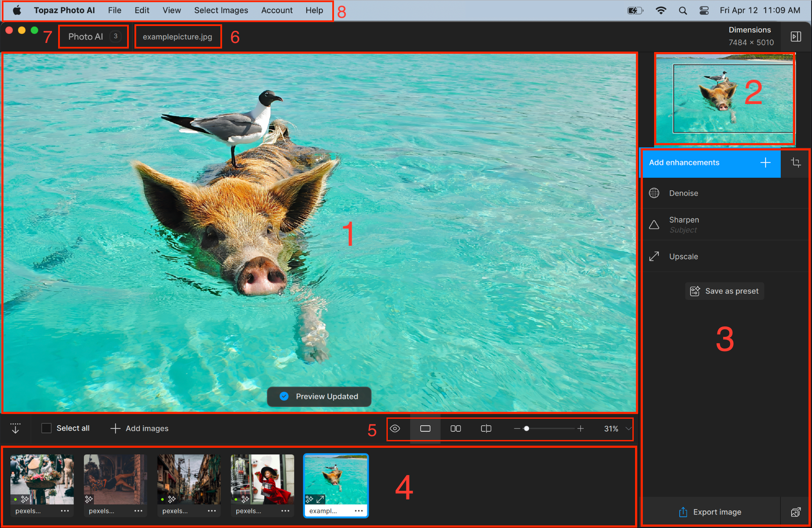The image size is (812, 528).
Task: Select the split view icon
Action: (486, 428)
